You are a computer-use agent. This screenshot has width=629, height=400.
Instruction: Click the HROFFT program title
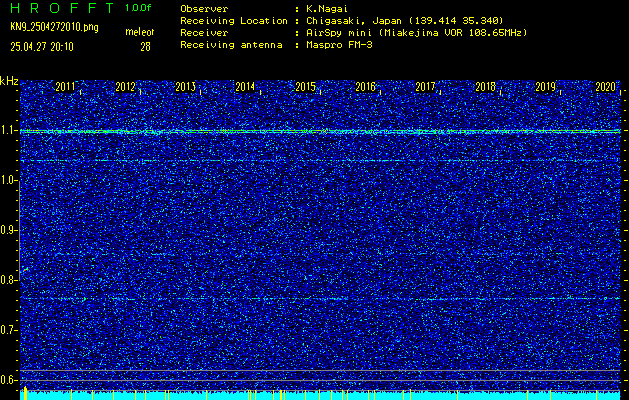(62, 8)
